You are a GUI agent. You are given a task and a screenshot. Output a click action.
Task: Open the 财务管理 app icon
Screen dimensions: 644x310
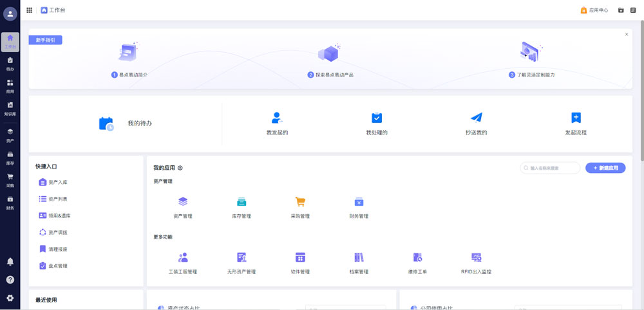(x=359, y=202)
